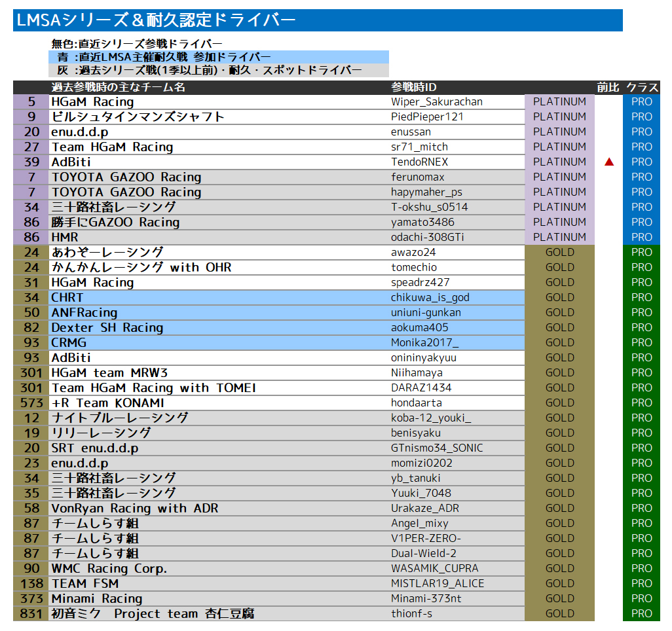
Task: Click the red triangle in the AdBiti row
Action: [609, 162]
